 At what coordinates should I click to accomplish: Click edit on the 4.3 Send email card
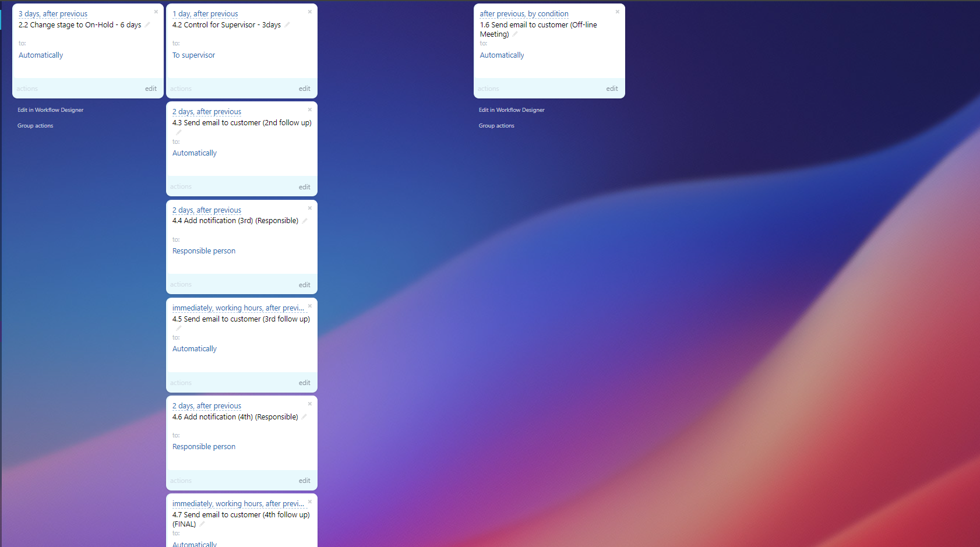tap(304, 187)
